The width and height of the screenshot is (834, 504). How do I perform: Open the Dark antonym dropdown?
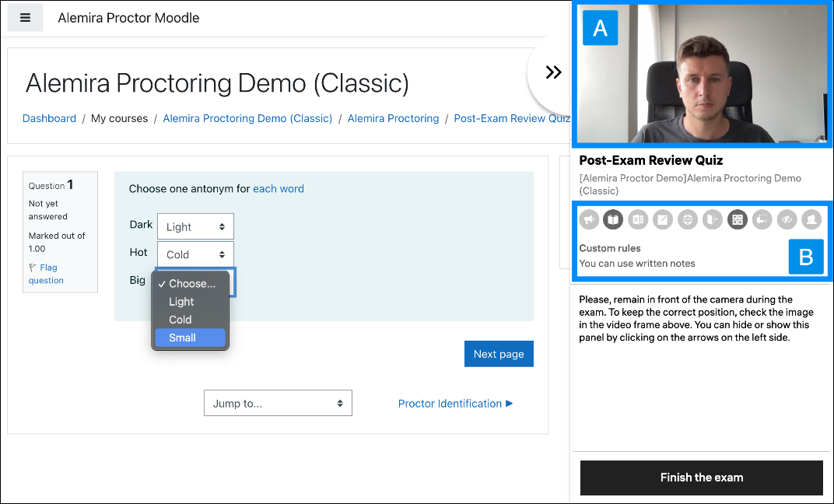[x=195, y=227]
